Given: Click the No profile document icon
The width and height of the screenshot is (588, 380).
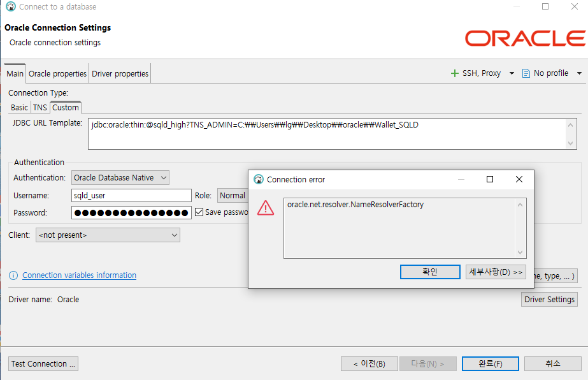Looking at the screenshot, I should click(526, 73).
